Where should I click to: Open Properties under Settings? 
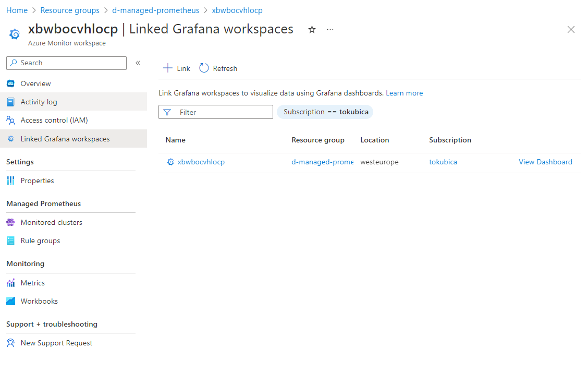[37, 181]
